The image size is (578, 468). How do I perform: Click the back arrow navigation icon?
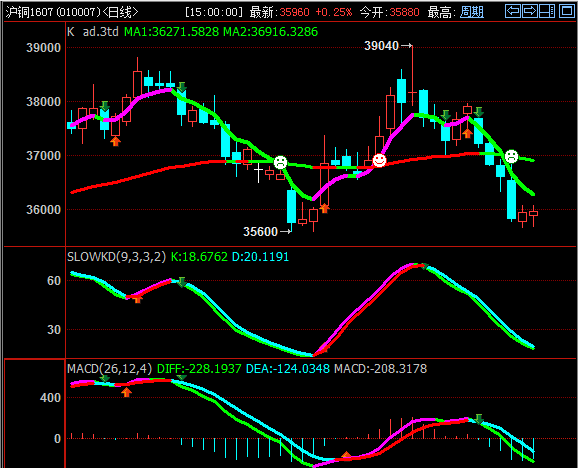[513, 11]
